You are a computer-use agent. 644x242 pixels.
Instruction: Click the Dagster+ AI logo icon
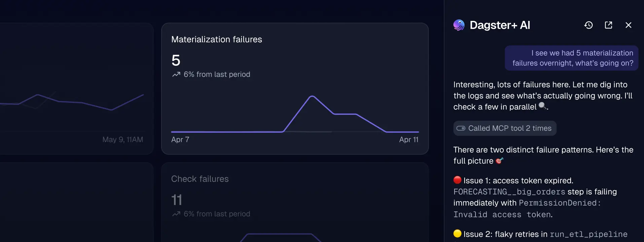459,25
